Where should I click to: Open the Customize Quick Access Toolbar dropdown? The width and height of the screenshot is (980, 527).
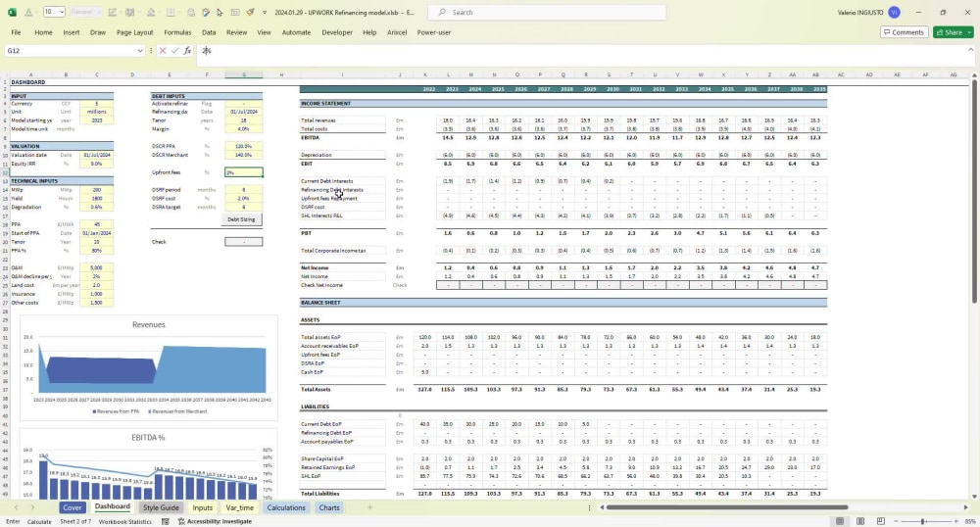pyautogui.click(x=264, y=12)
